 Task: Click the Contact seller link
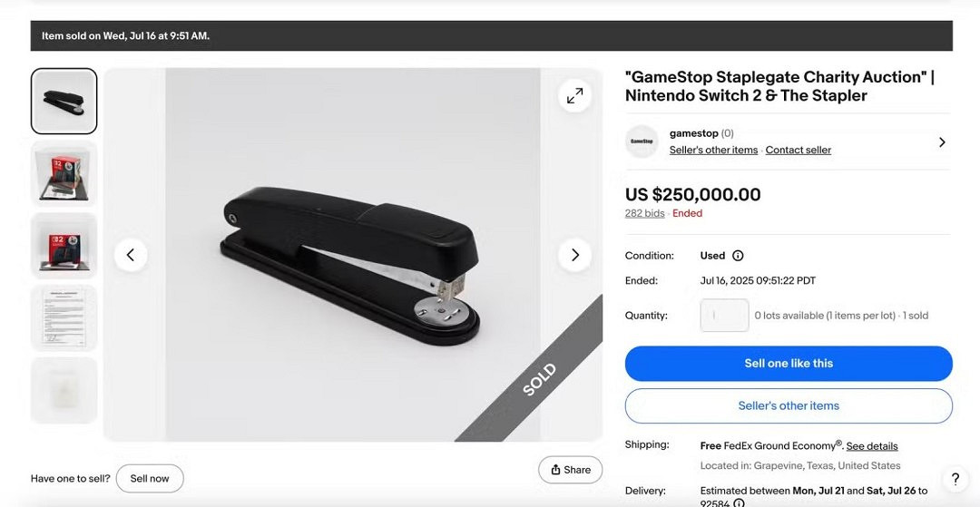(x=798, y=151)
